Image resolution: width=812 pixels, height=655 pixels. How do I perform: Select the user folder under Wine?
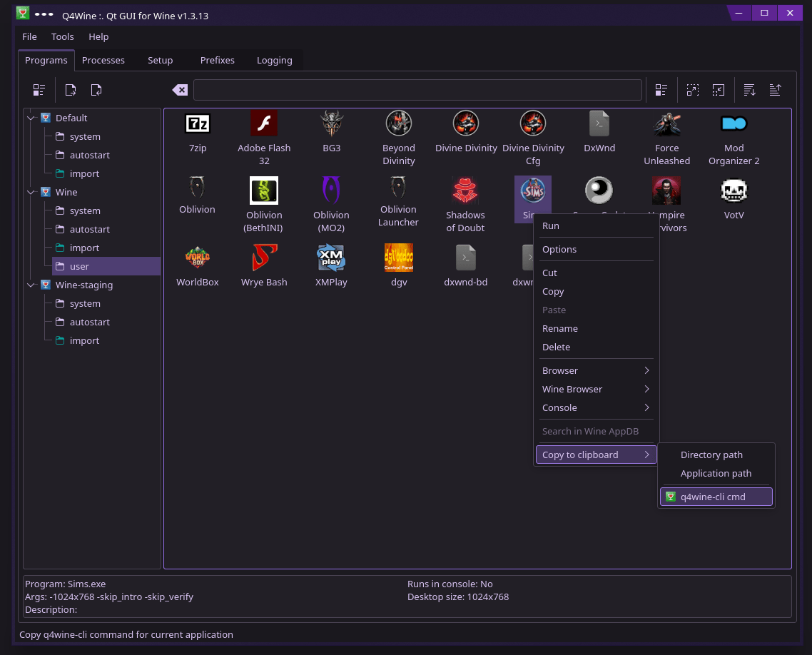tap(106, 267)
